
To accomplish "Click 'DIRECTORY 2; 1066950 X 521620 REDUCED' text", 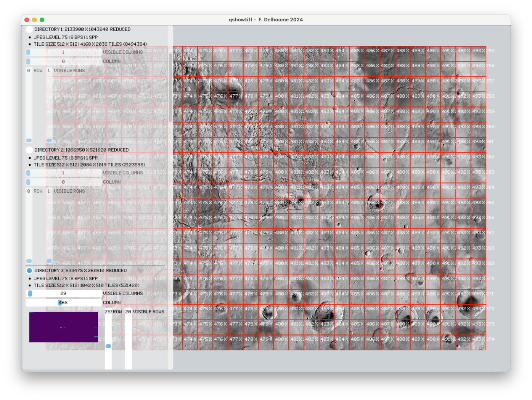I will 81,150.
